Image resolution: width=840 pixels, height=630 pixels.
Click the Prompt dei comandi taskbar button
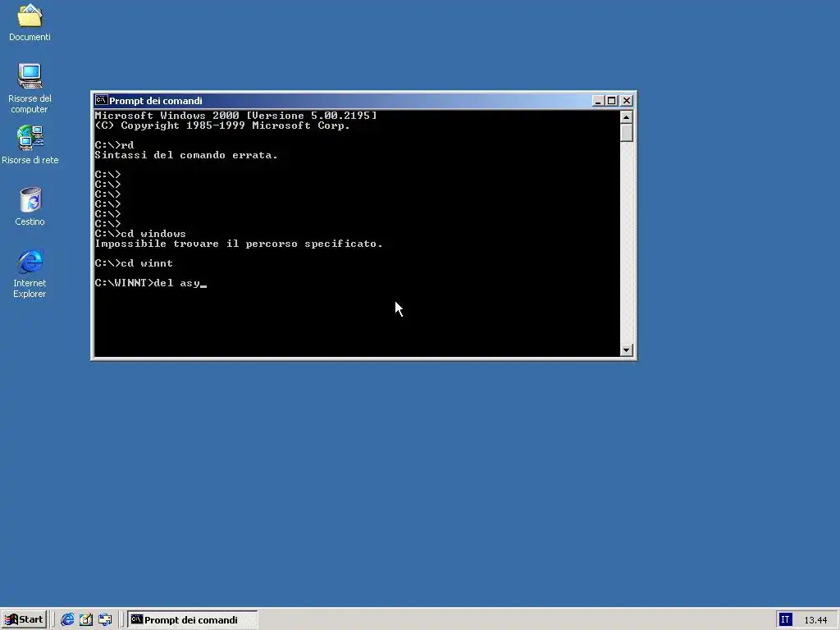click(x=192, y=619)
